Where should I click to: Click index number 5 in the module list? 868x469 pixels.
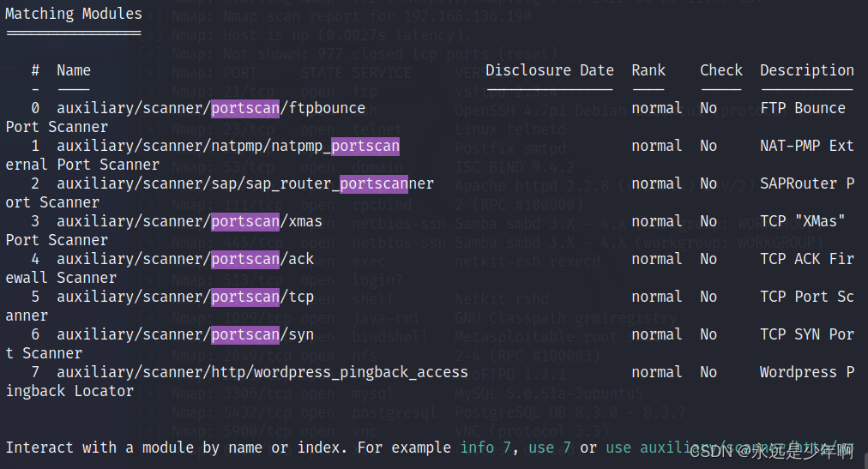pyautogui.click(x=35, y=297)
